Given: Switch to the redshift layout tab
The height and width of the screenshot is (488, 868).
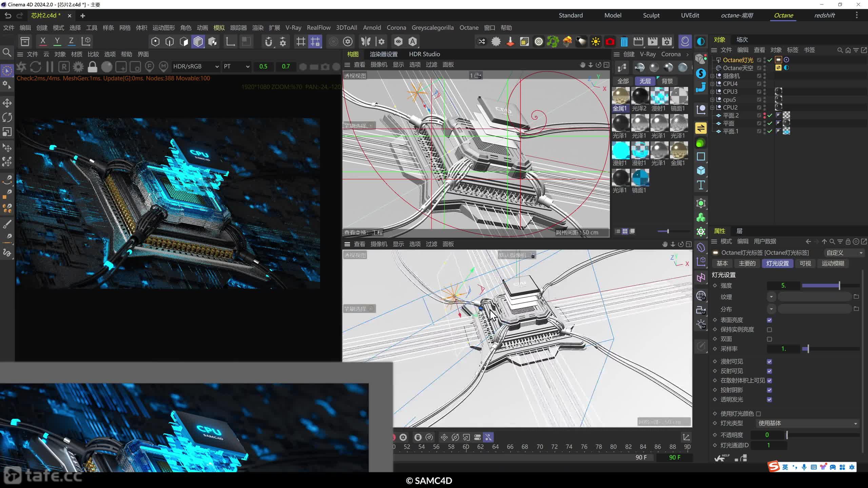Looking at the screenshot, I should click(x=825, y=15).
